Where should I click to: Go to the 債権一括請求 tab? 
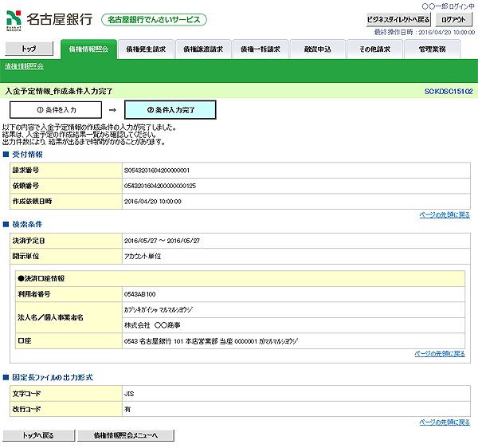(x=261, y=49)
